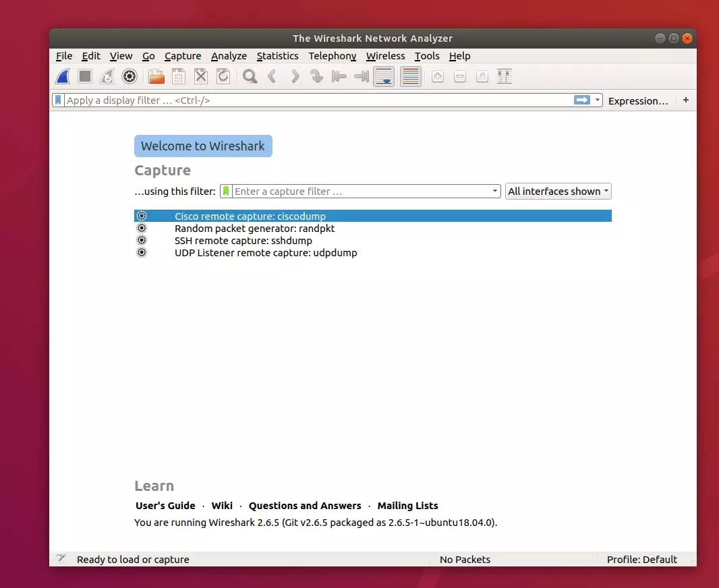Restart the current capture icon
719x588 pixels.
(x=107, y=77)
